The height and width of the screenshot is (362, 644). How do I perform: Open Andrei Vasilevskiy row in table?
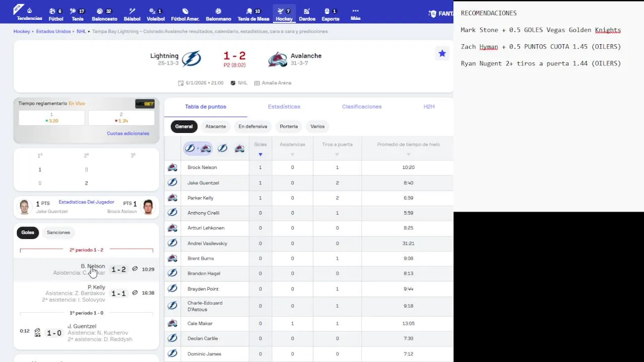click(x=309, y=243)
